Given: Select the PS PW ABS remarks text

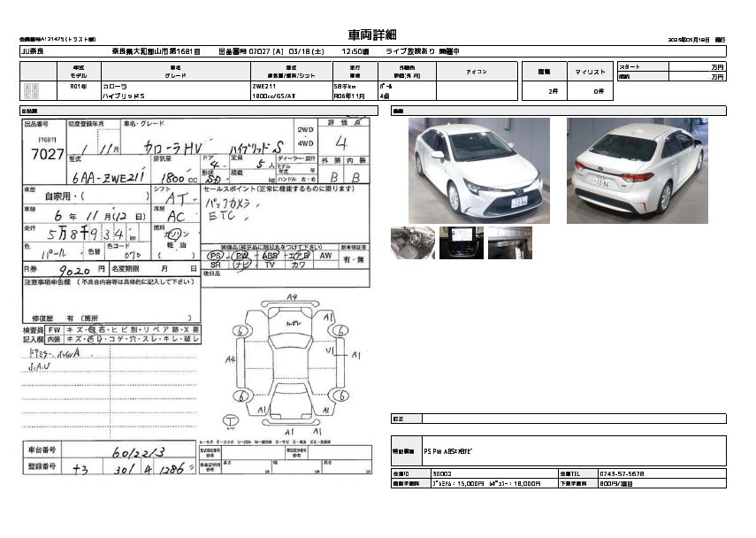Looking at the screenshot, I should [448, 451].
